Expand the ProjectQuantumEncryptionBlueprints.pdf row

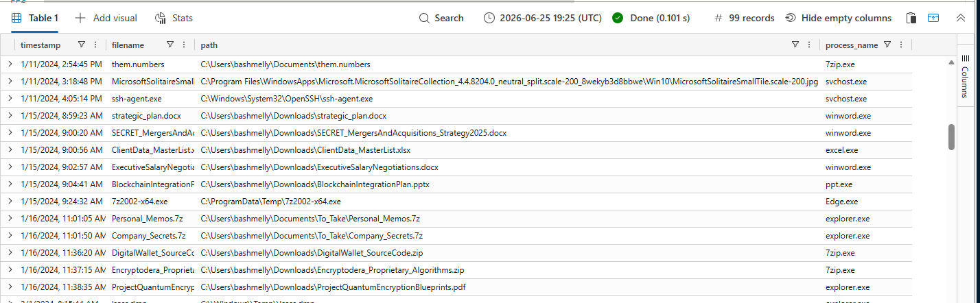click(x=10, y=287)
